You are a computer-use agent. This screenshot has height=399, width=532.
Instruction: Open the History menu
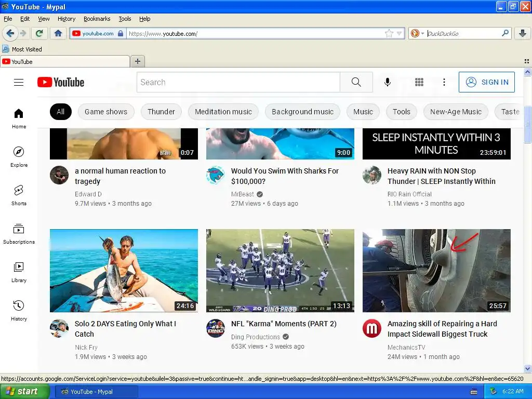66,19
